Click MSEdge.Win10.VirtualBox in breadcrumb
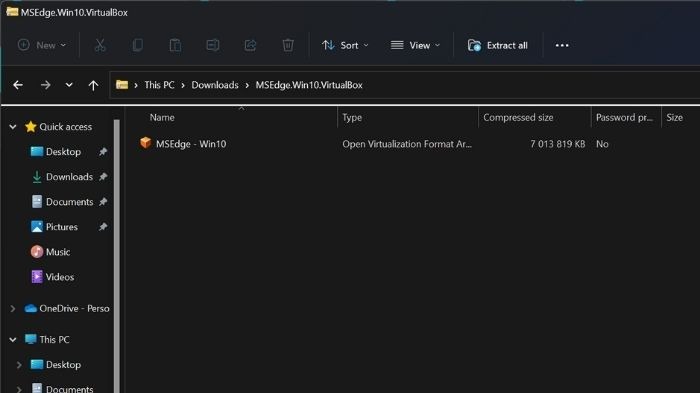Image resolution: width=700 pixels, height=393 pixels. click(x=309, y=85)
